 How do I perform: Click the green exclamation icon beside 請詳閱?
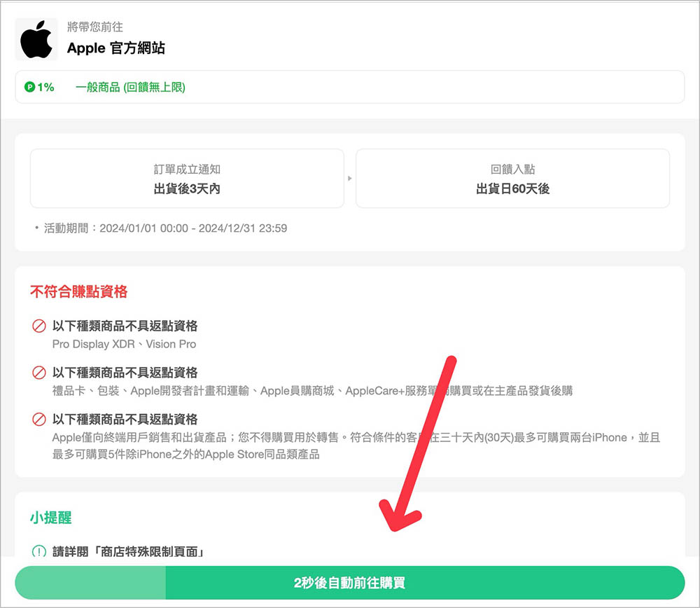(x=39, y=551)
